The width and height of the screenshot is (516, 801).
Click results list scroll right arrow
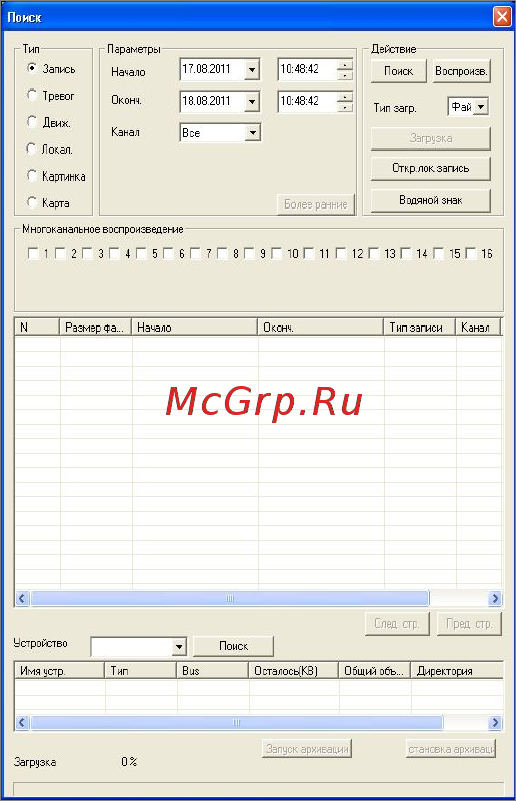coord(495,598)
